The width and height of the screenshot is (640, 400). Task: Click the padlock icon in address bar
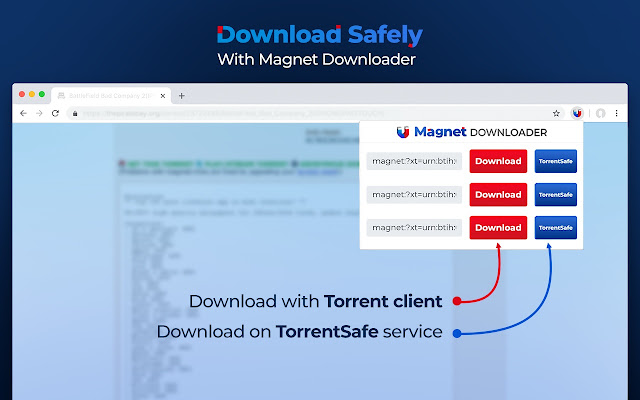[x=75, y=114]
